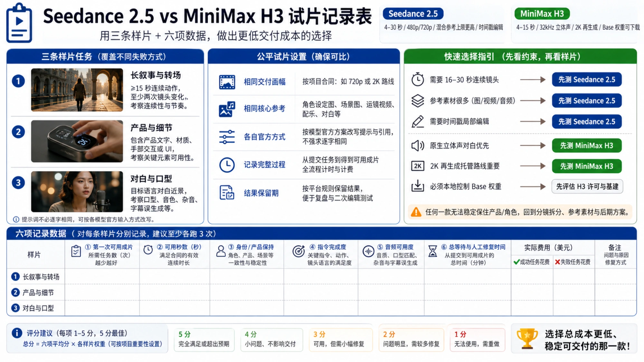Image resolution: width=644 pixels, height=362 pixels.
Task: Click the image-music icon for 相同核心参考
Action: pos(227,109)
